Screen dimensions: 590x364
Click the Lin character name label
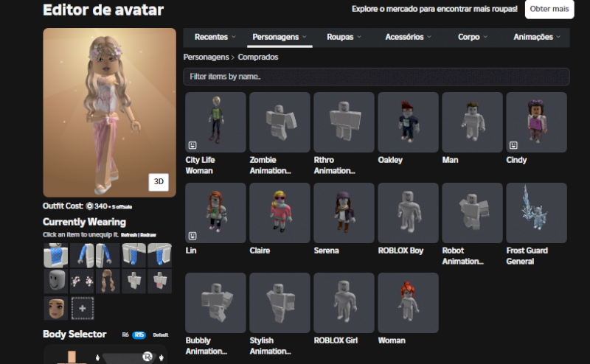[x=191, y=251]
